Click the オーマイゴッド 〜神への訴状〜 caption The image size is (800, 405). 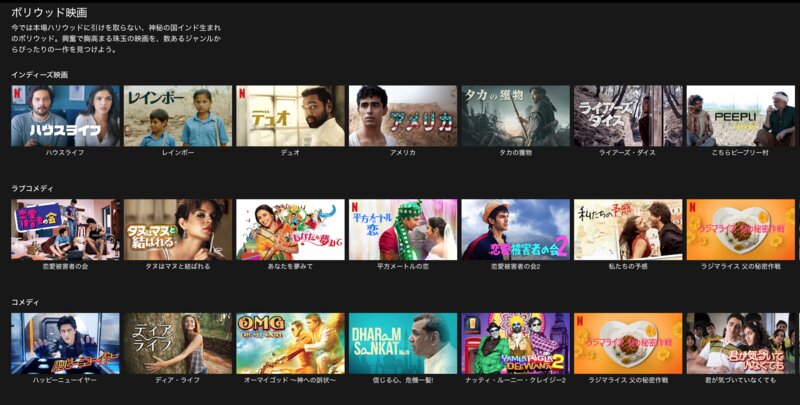(x=290, y=380)
